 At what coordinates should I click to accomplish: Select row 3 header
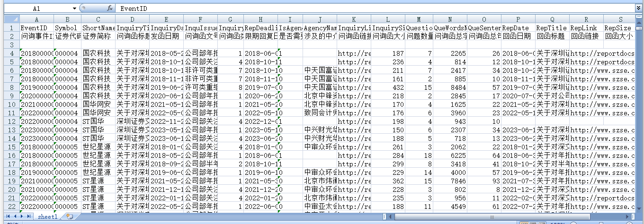click(x=11, y=44)
